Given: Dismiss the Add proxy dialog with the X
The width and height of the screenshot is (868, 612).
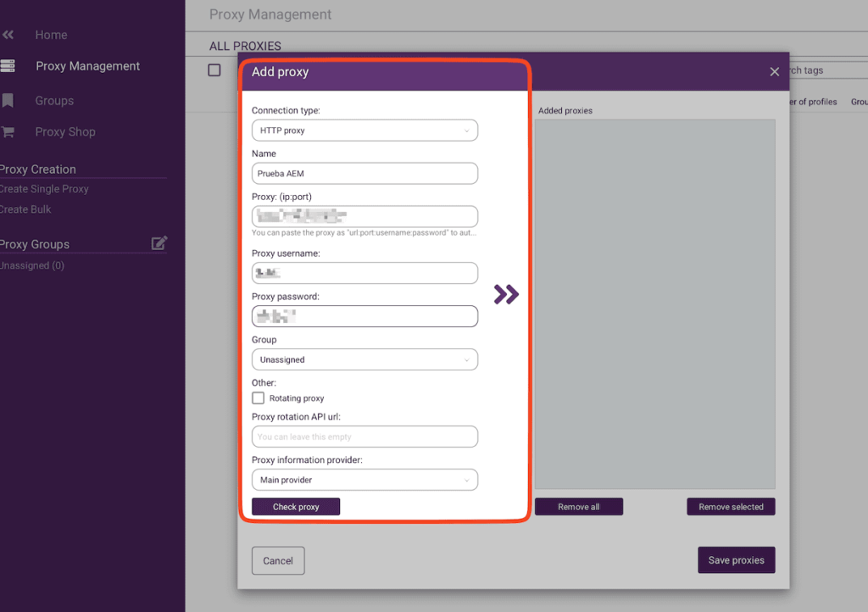Looking at the screenshot, I should (774, 71).
